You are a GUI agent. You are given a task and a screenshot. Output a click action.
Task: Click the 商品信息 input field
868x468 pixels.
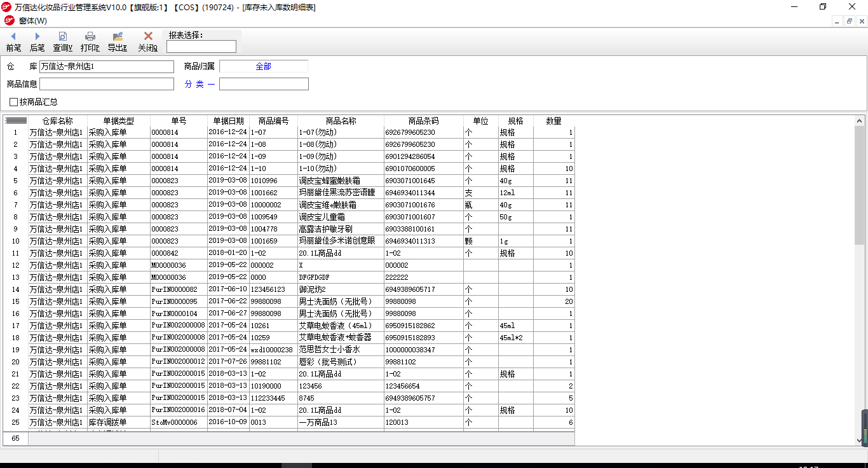[107, 84]
